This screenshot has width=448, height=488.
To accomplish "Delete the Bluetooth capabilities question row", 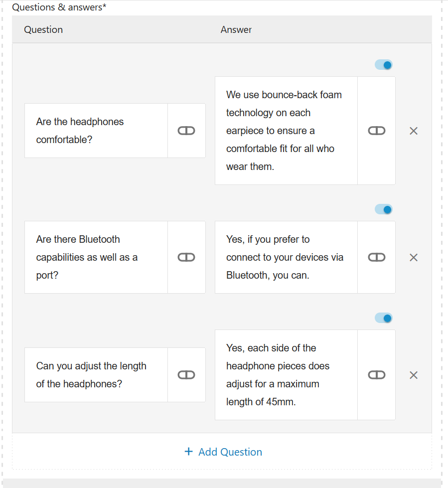I will click(413, 258).
